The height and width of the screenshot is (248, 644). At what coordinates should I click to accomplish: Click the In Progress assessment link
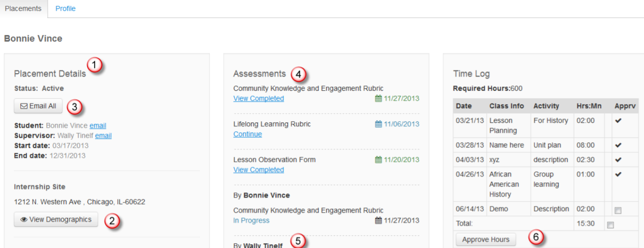(251, 221)
